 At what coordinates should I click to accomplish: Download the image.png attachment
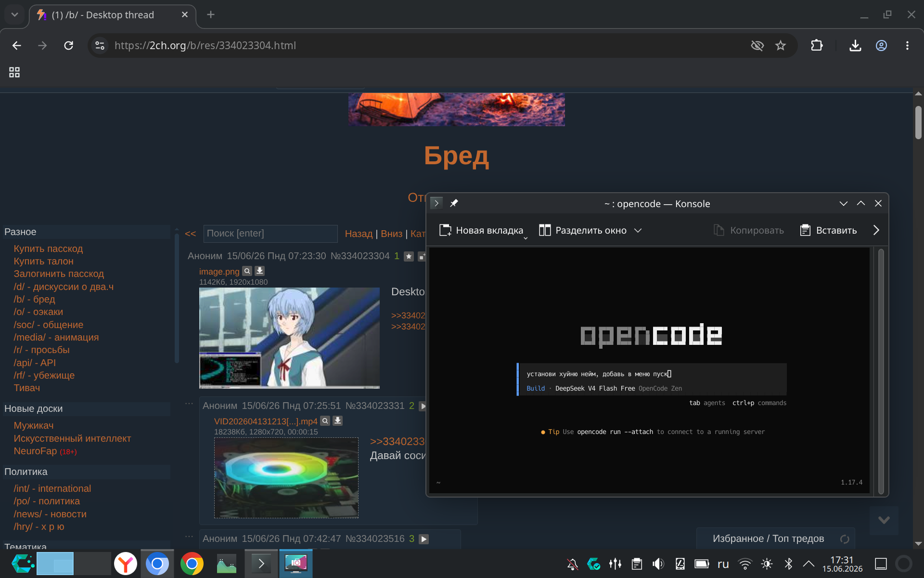point(259,271)
